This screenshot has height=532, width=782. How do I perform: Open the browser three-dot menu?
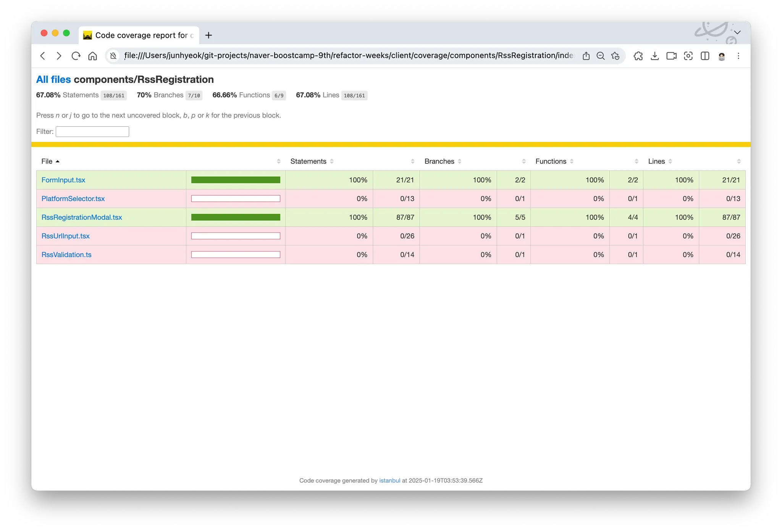coord(738,56)
